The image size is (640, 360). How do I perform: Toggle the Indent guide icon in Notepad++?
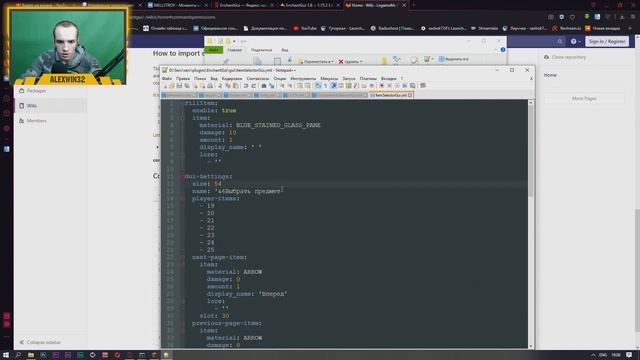coord(333,86)
